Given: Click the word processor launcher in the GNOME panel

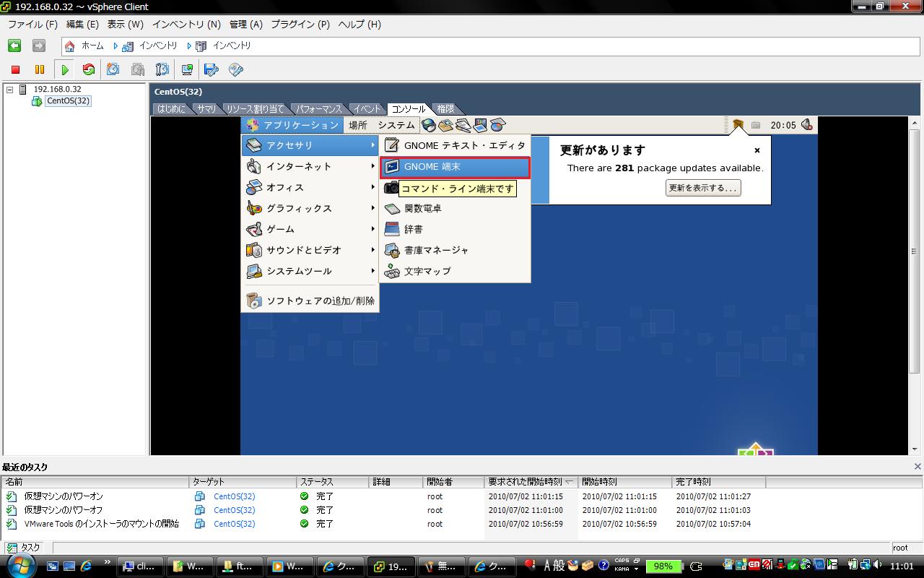Looking at the screenshot, I should (463, 125).
